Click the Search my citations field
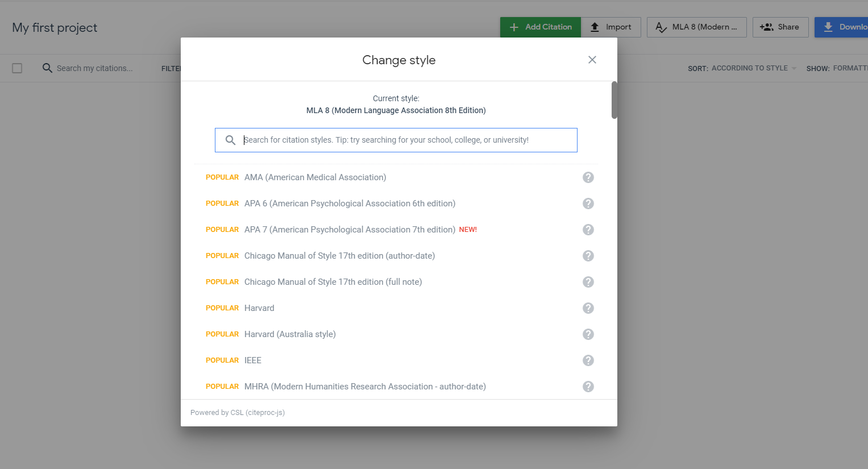Viewport: 868px width, 469px height. click(94, 68)
